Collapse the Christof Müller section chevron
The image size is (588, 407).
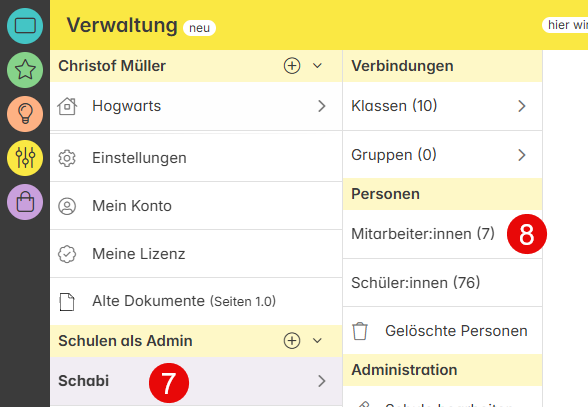[x=317, y=66]
